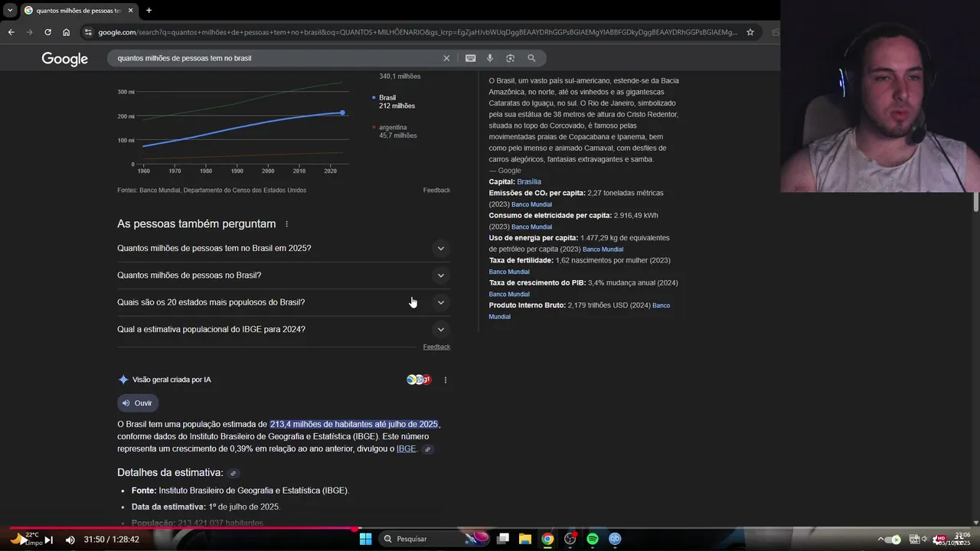Expand 'estimativa populacional do IBGE para 2024' question
Viewport: 980px width, 551px height.
tap(283, 329)
